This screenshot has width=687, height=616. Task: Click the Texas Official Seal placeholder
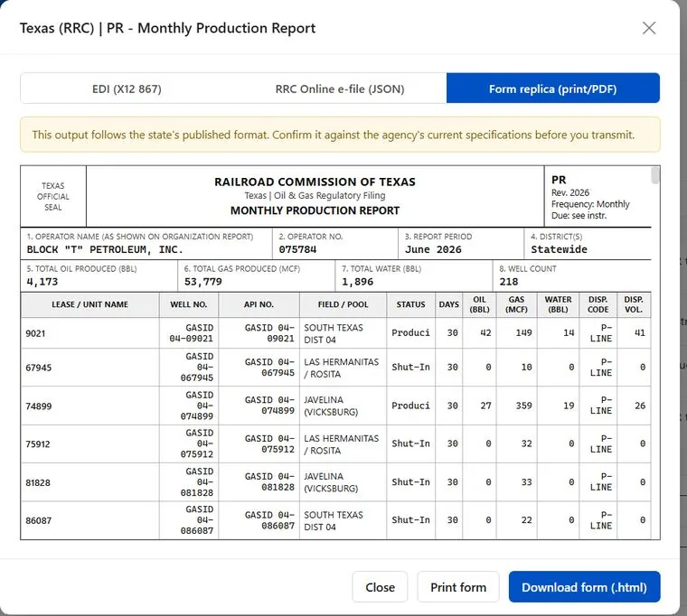[53, 196]
